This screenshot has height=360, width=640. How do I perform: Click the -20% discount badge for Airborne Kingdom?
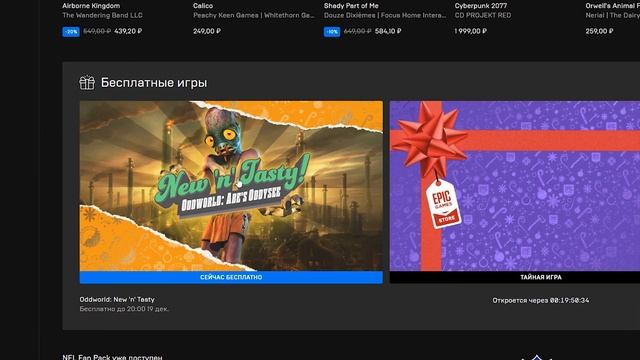tap(71, 31)
